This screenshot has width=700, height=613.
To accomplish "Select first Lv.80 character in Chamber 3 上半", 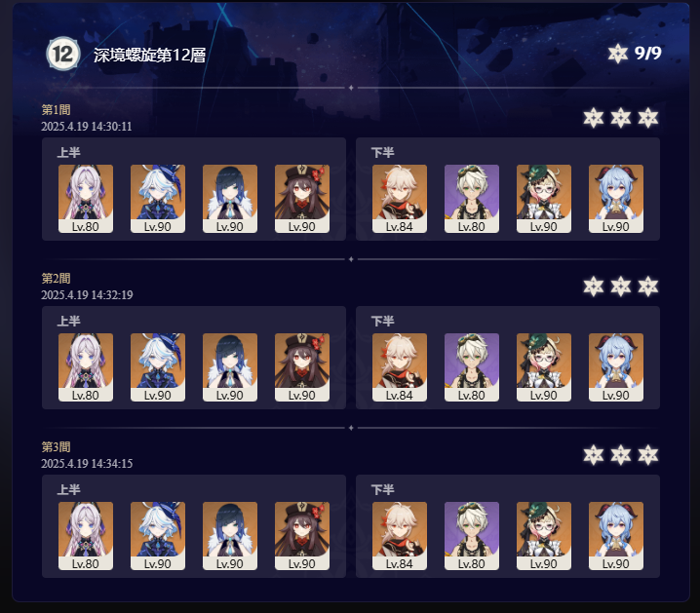I will (86, 536).
